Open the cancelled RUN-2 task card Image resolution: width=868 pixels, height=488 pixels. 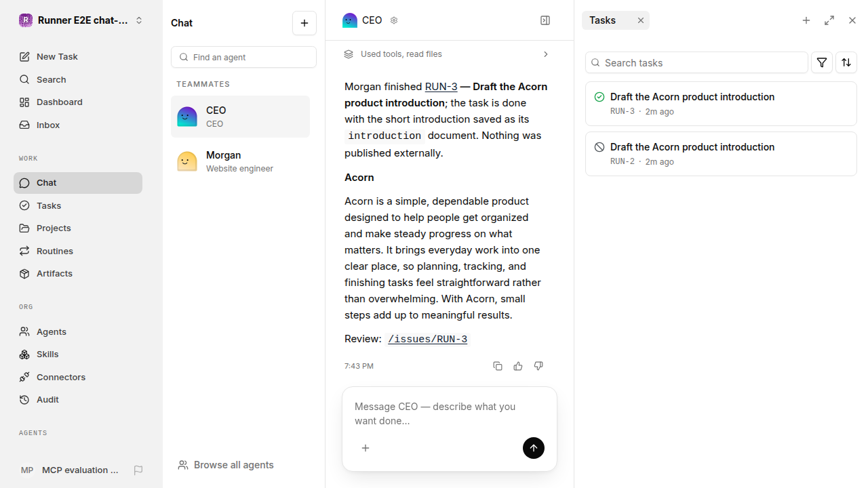click(x=721, y=154)
